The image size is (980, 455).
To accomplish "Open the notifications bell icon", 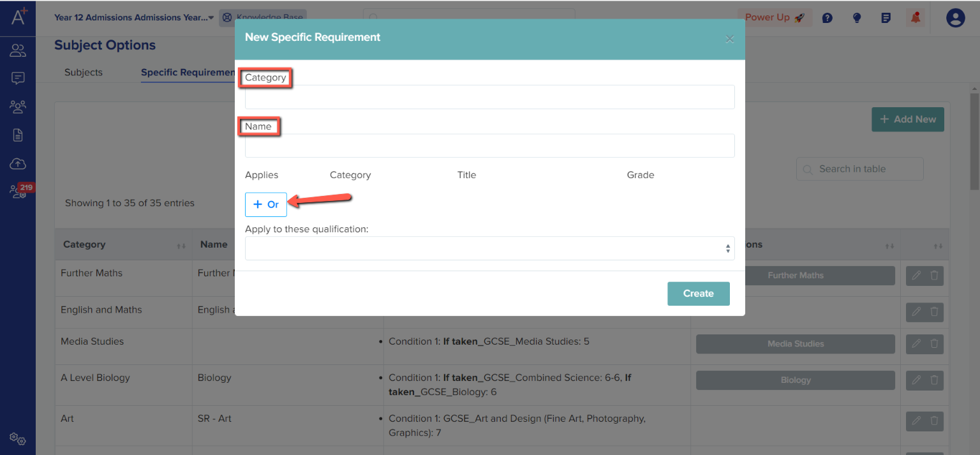I will (916, 18).
